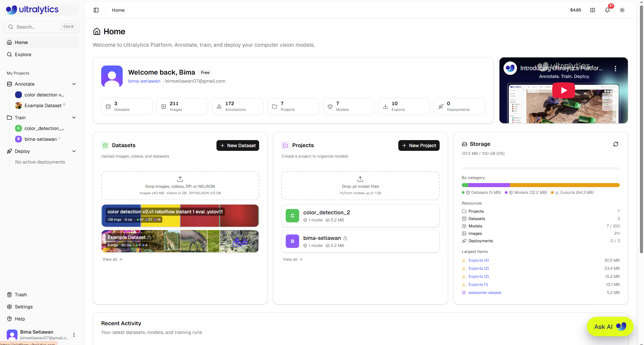Screen dimensions: 644x345
Task: Focus the Search input field
Action: pyautogui.click(x=42, y=27)
